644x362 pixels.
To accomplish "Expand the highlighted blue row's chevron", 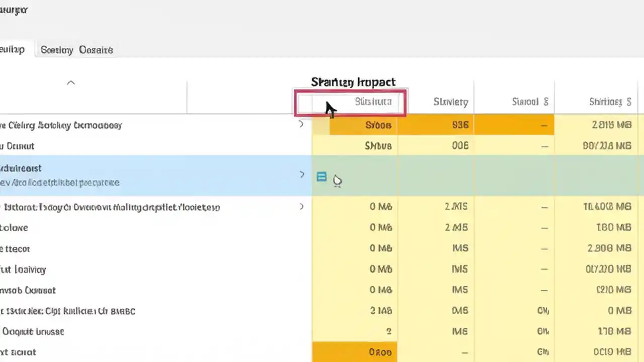I will click(301, 174).
